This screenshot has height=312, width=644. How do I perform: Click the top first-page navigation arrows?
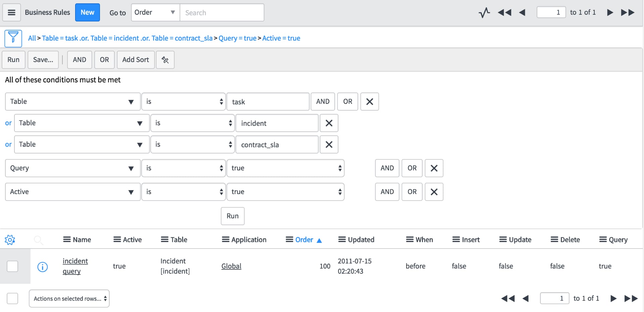[504, 12]
